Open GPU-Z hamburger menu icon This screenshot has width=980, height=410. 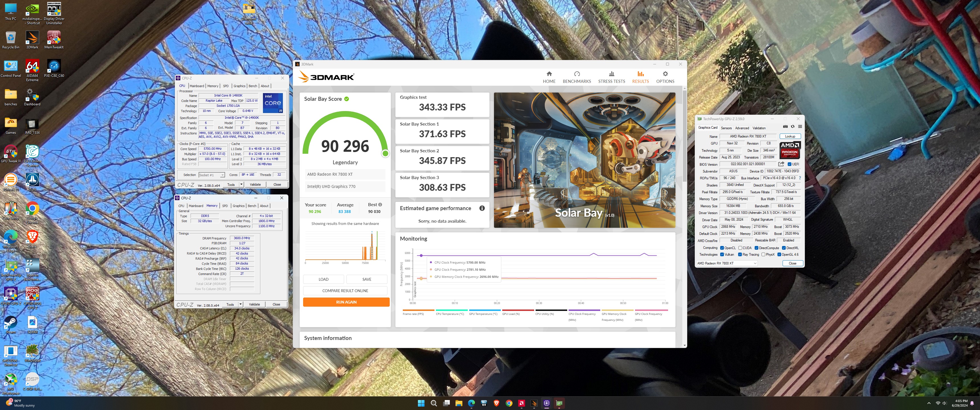pos(800,127)
